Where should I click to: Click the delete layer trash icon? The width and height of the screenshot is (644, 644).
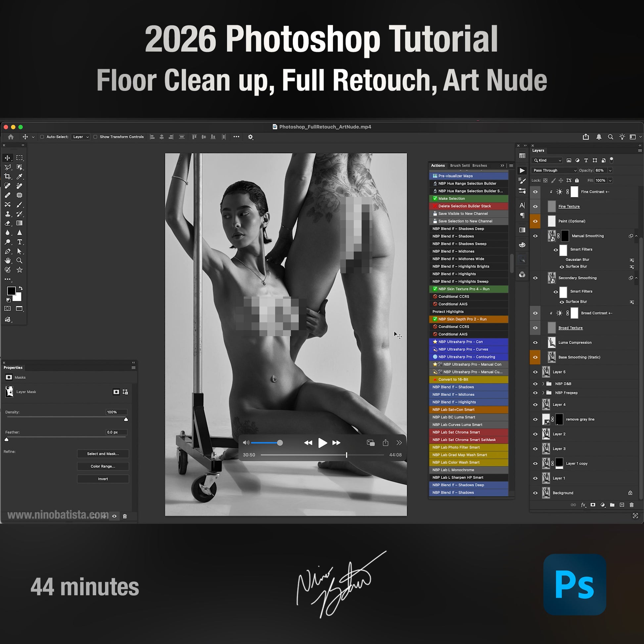click(631, 505)
